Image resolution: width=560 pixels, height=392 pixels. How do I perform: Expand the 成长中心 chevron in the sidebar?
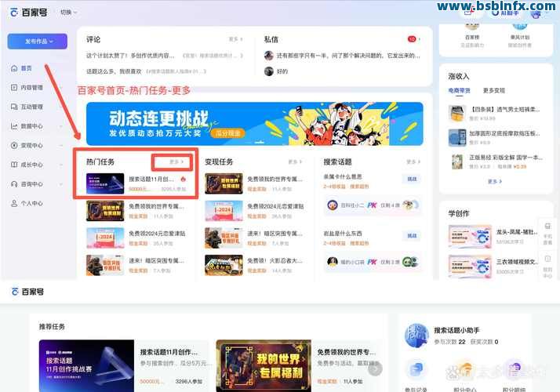(x=60, y=165)
